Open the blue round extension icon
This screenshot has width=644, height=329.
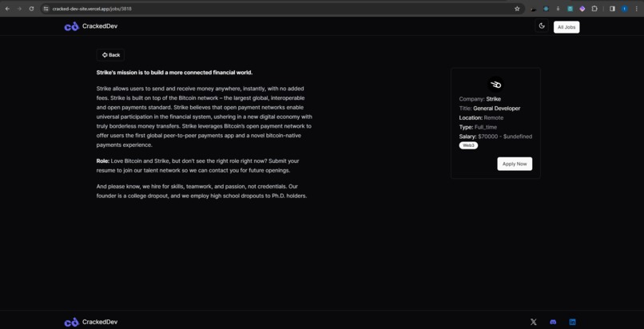coord(546,9)
